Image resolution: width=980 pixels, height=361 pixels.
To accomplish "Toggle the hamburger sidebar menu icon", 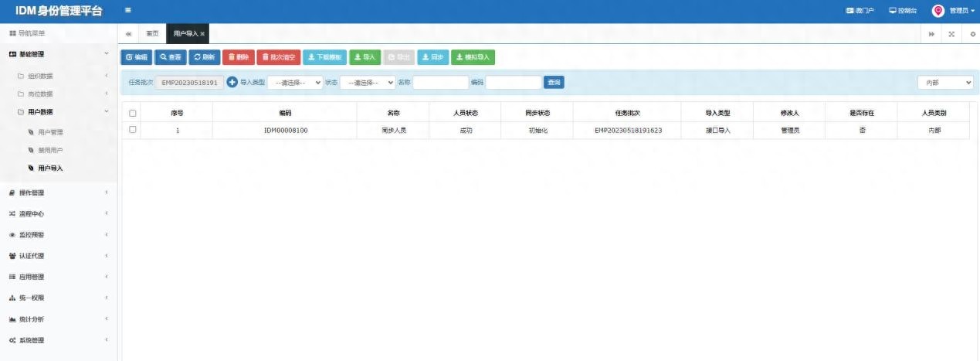I will (128, 10).
